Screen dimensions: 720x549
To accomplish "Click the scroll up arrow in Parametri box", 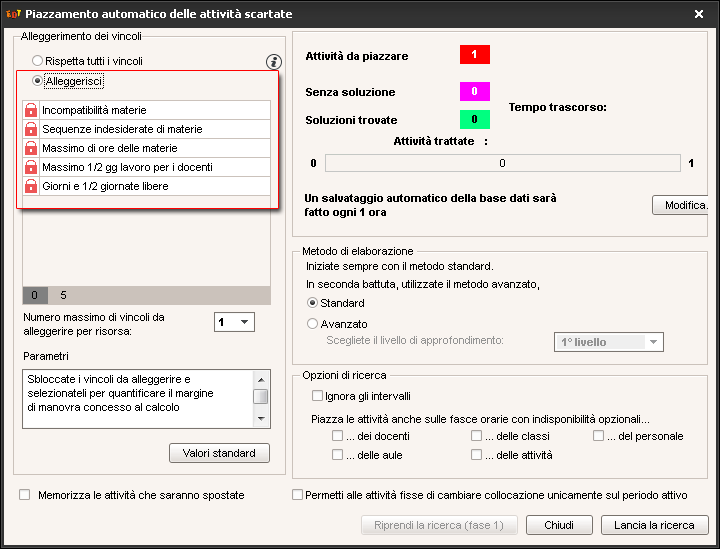I will 261,379.
